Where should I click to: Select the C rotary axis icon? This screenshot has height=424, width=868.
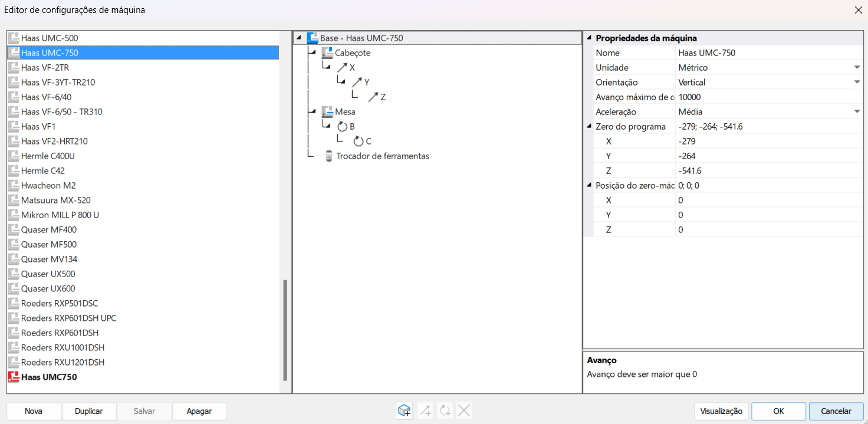tap(358, 141)
